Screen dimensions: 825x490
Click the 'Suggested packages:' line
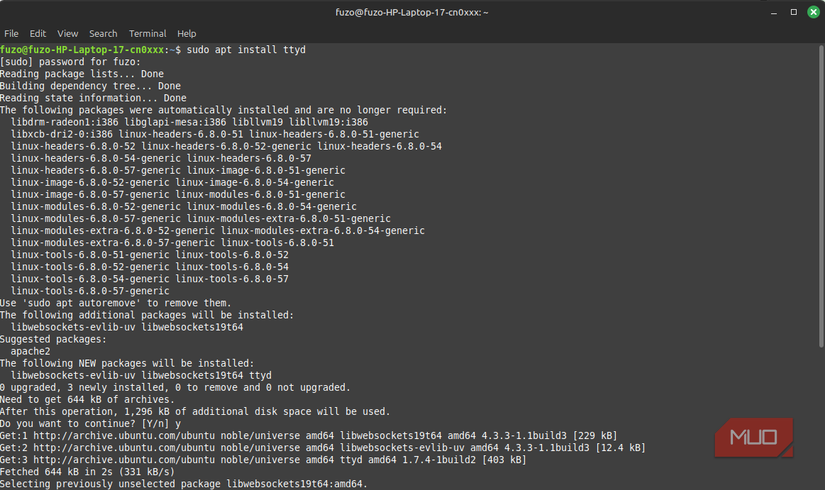53,339
